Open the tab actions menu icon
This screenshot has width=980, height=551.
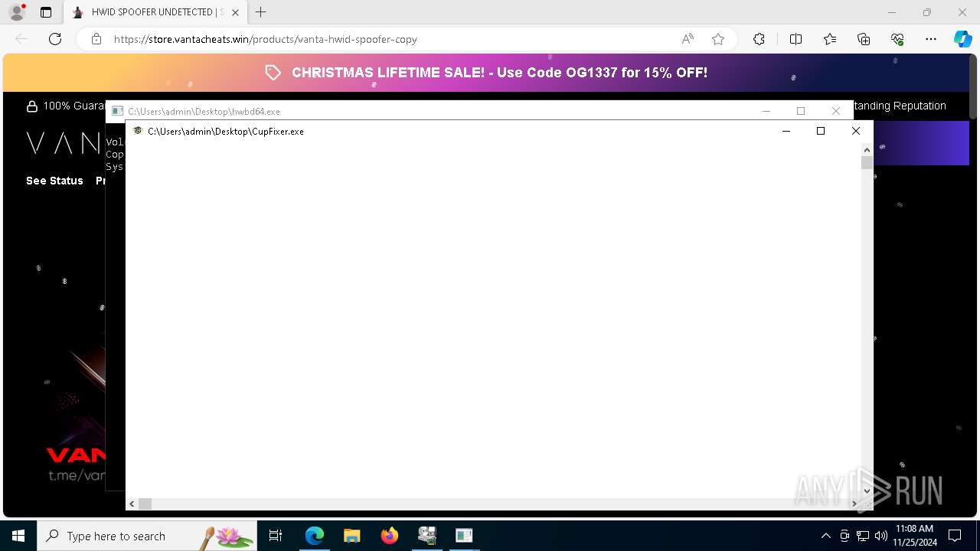[46, 12]
